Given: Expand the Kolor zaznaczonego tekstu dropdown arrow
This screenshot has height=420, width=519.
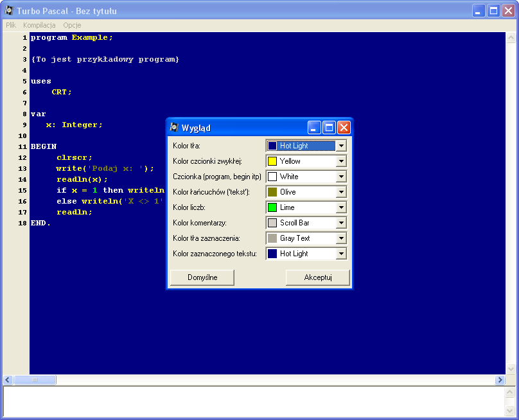Looking at the screenshot, I should click(x=341, y=254).
